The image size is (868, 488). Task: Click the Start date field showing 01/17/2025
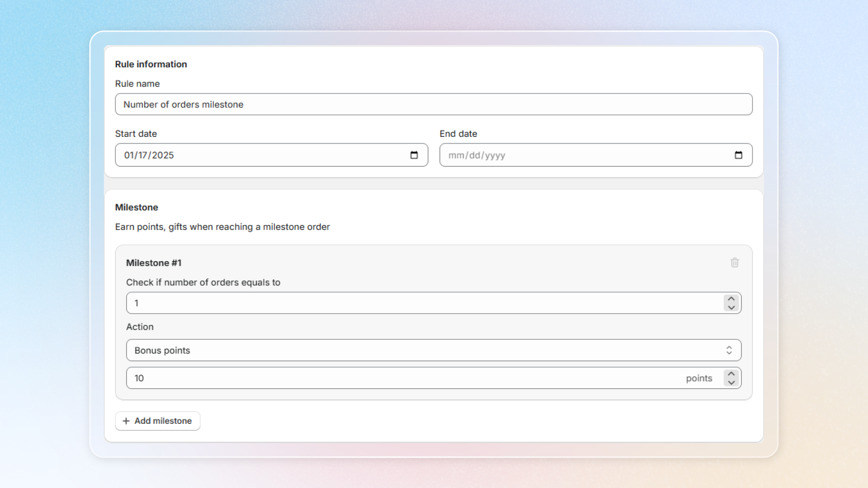coord(262,155)
